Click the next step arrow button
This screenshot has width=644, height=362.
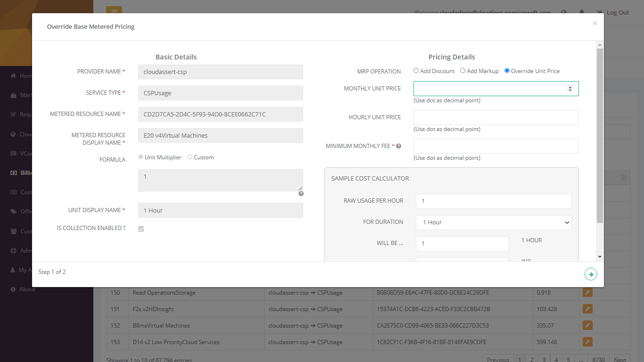click(591, 274)
